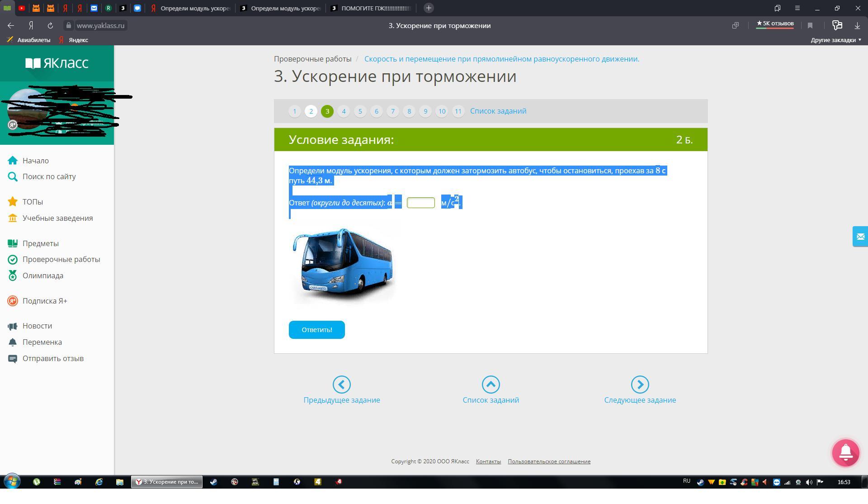Click browser downloads arrow icon

tap(857, 26)
